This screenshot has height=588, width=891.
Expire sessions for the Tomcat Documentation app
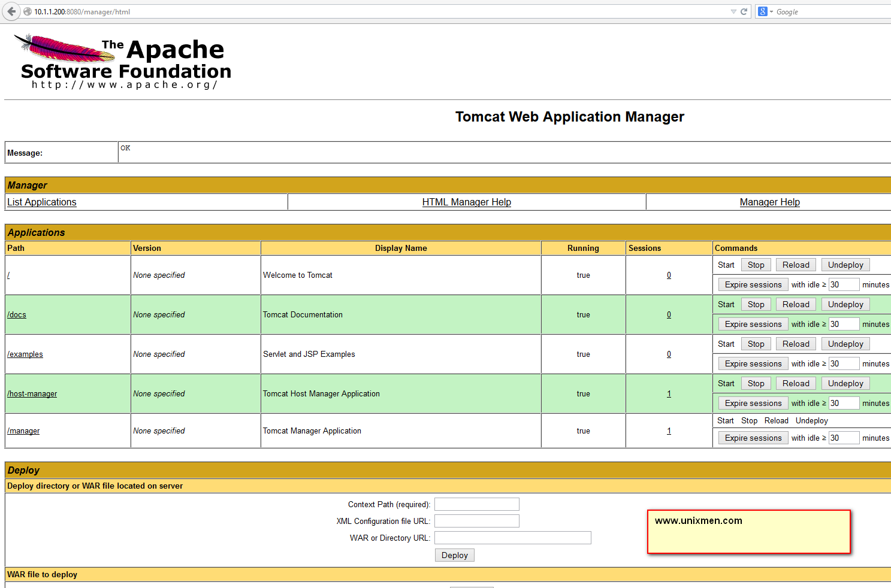(x=753, y=324)
